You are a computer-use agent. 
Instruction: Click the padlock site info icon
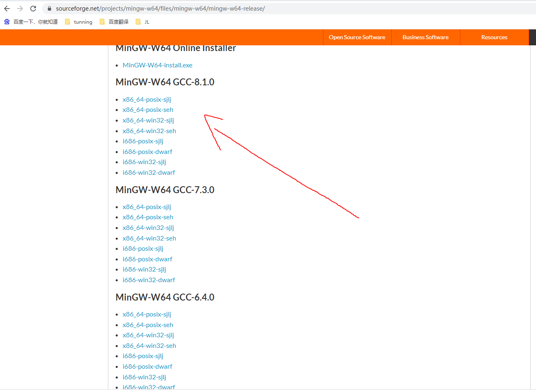click(49, 9)
